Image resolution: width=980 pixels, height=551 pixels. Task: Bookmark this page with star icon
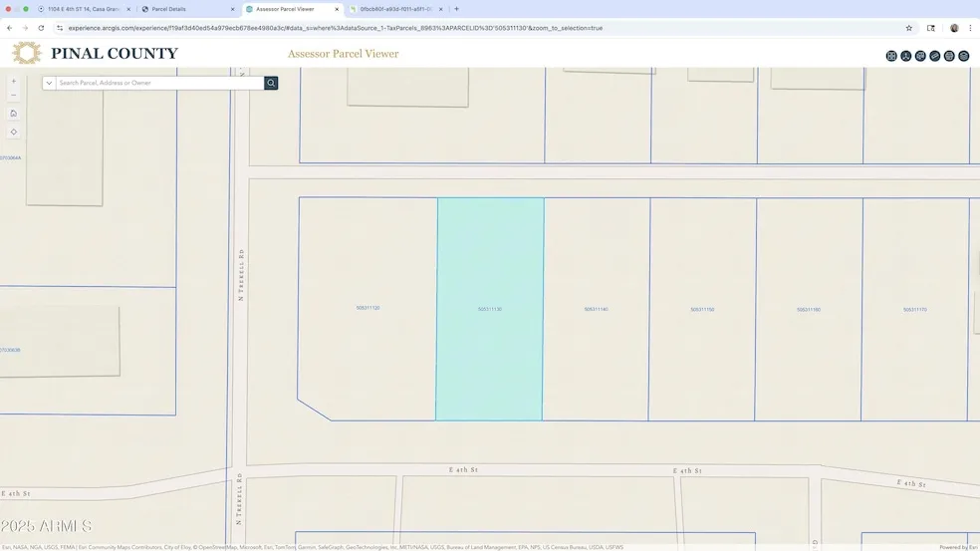[908, 28]
